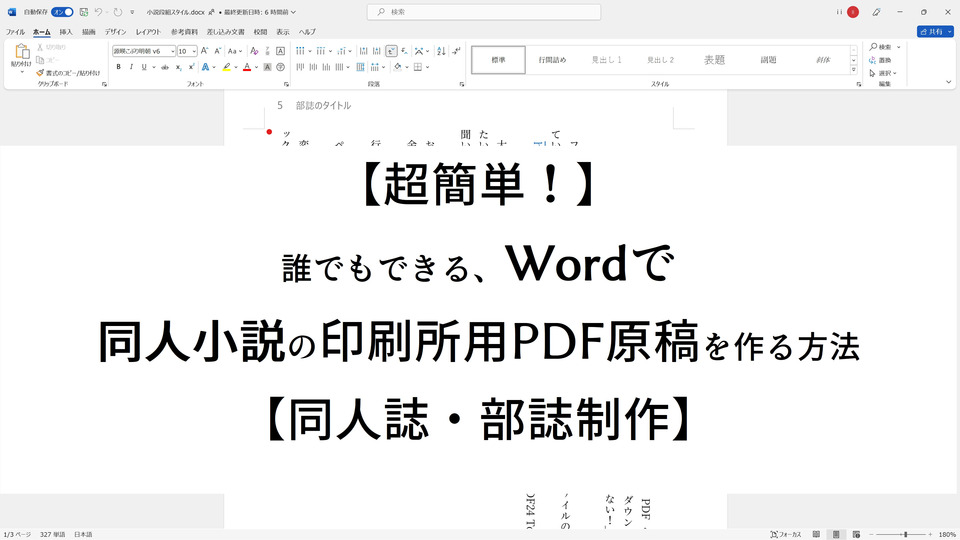
Task: Toggle subscript formatting
Action: [178, 67]
